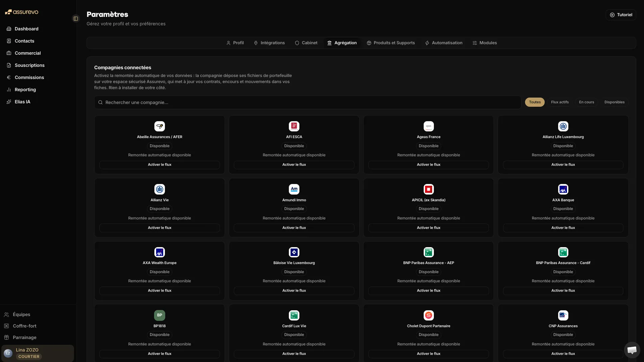The image size is (644, 362).
Task: Click the Ageas France logo
Action: (x=428, y=126)
